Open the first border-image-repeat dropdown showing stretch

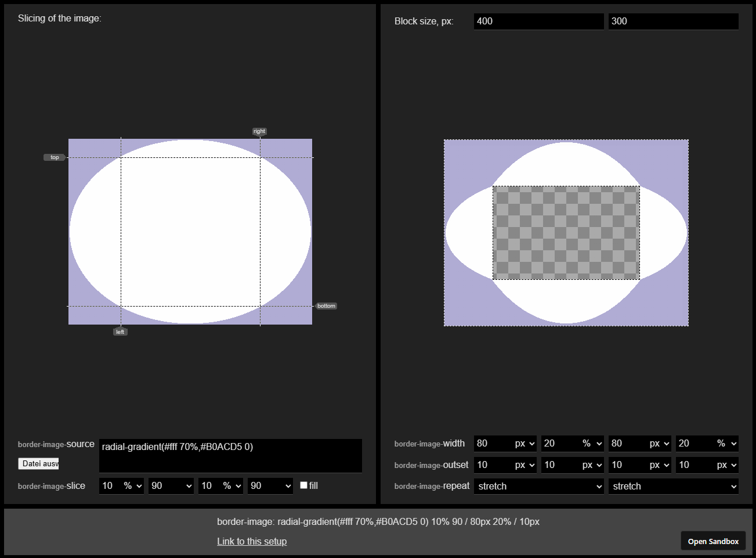(x=538, y=486)
